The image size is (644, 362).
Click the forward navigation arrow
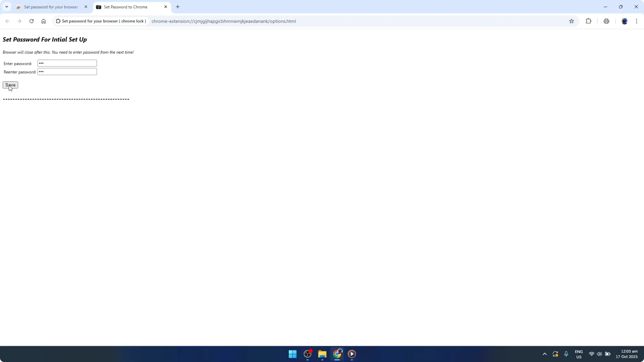click(x=19, y=21)
